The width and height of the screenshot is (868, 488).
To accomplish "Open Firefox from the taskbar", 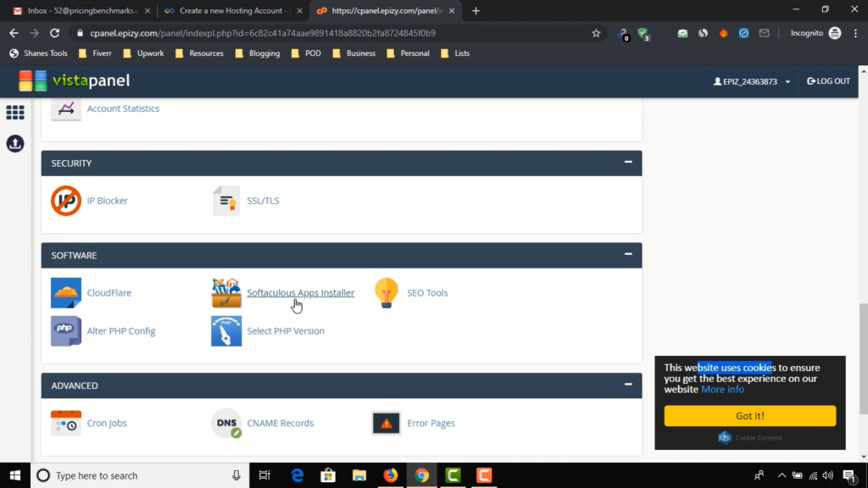I will [390, 475].
